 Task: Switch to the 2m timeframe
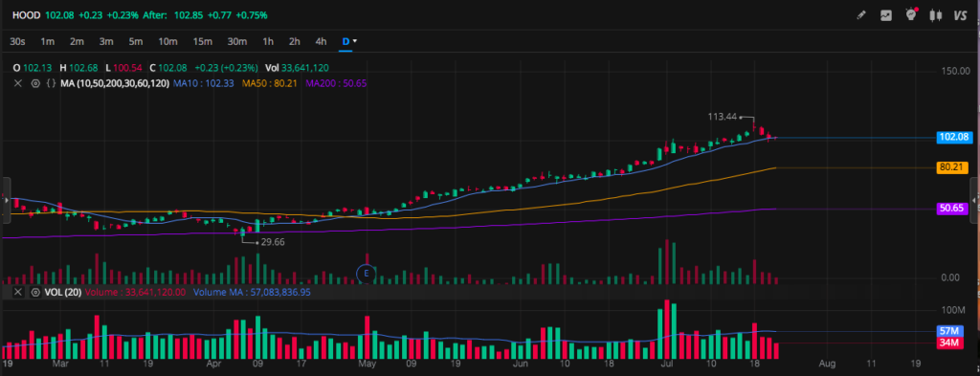click(77, 41)
